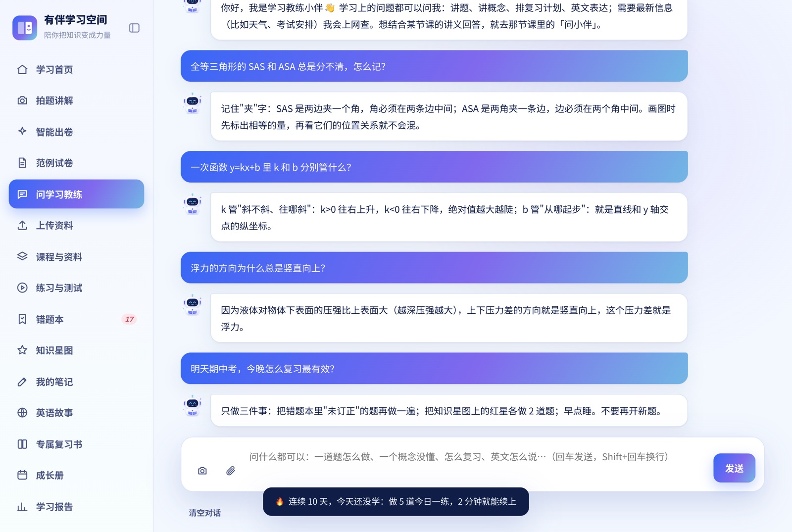Click the tagline 陪你把知识变成力量
The image size is (792, 532).
pos(77,35)
